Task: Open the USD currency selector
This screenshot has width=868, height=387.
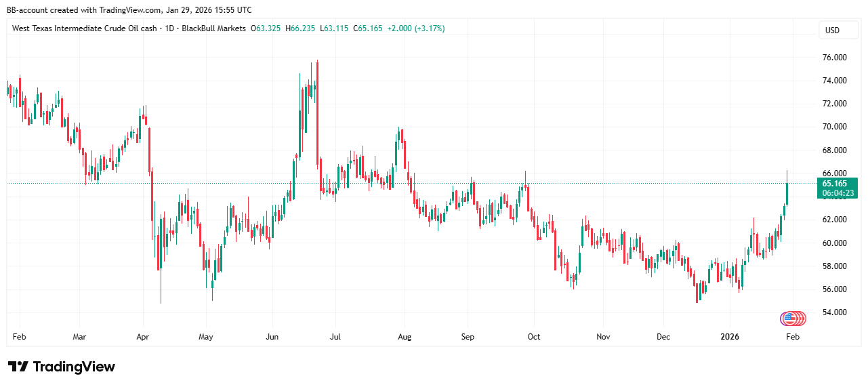Action: point(831,30)
